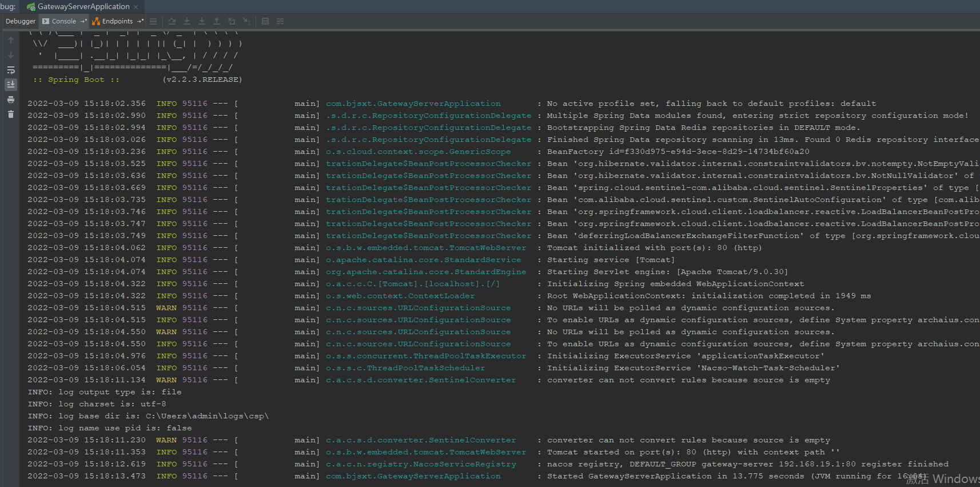Click the '(v2.2.3.RELEASE)' version text
980x487 pixels.
(x=202, y=80)
